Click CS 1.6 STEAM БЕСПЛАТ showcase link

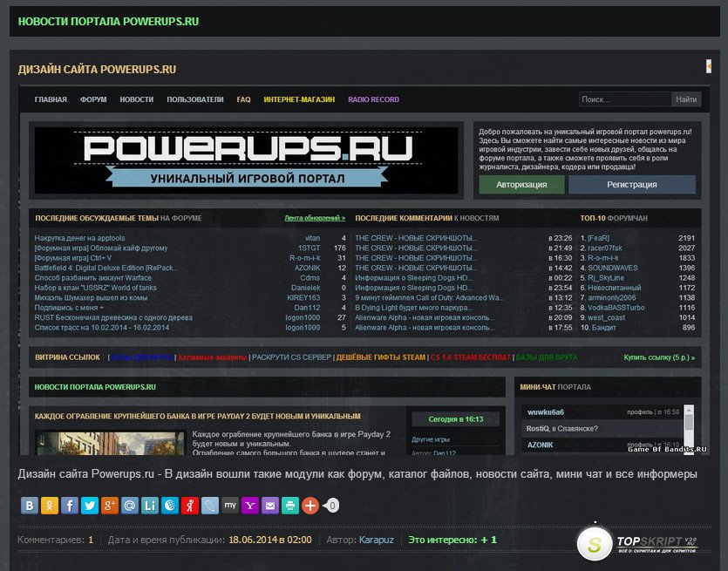tap(470, 357)
